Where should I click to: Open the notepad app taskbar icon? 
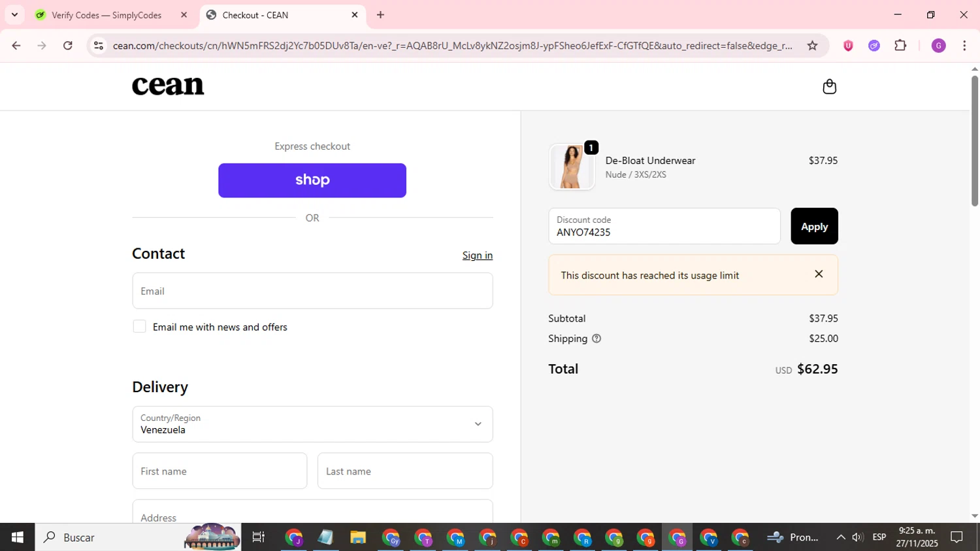click(325, 537)
